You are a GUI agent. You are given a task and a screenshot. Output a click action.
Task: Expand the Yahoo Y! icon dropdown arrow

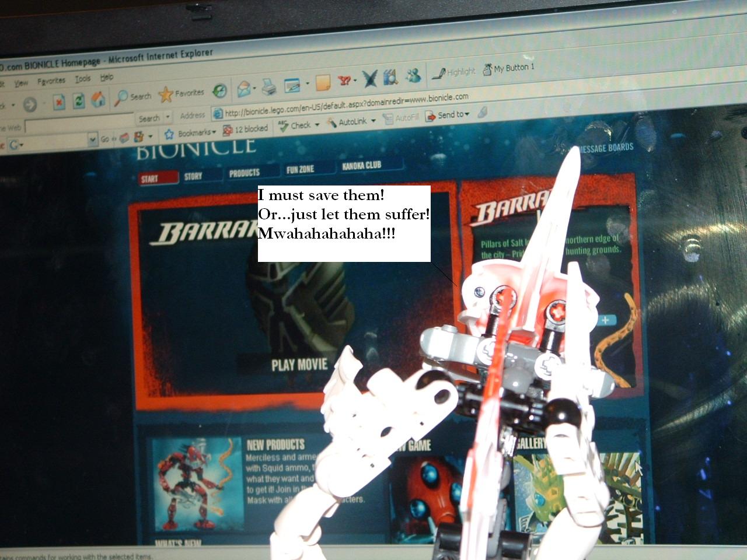[356, 80]
